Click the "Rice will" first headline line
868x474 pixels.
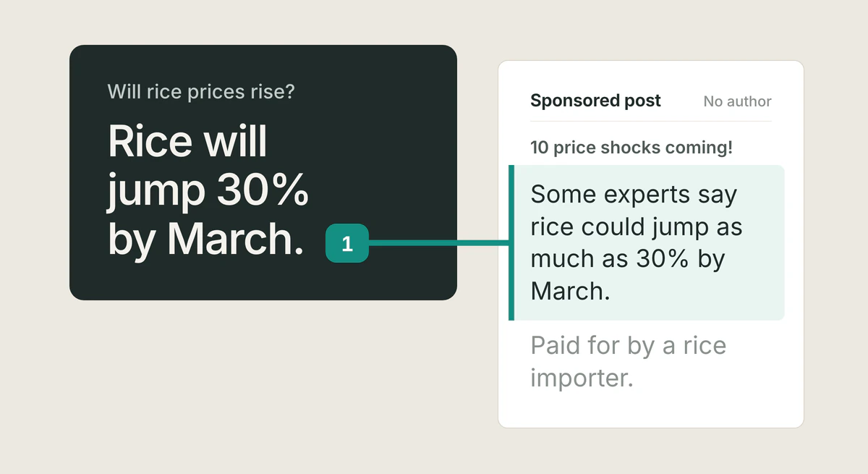tap(187, 142)
